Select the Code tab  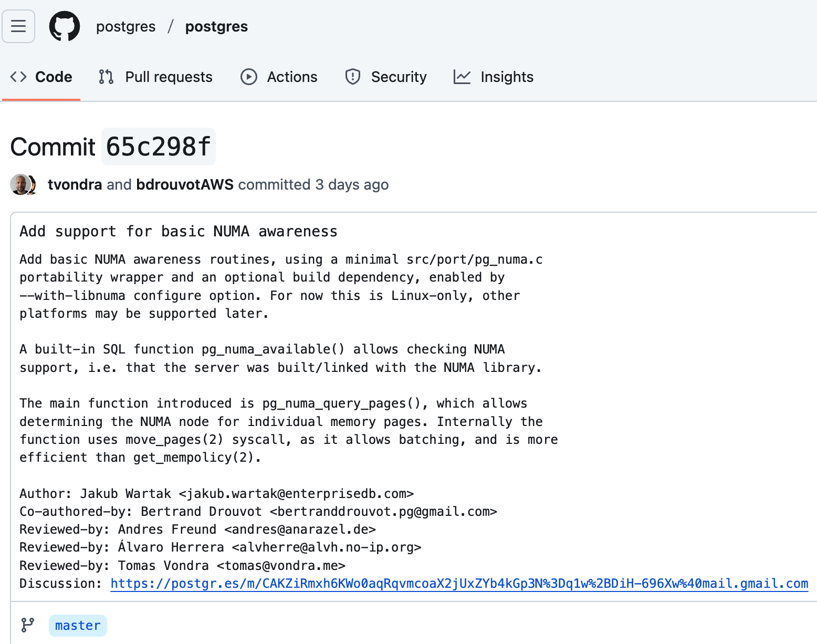click(53, 77)
